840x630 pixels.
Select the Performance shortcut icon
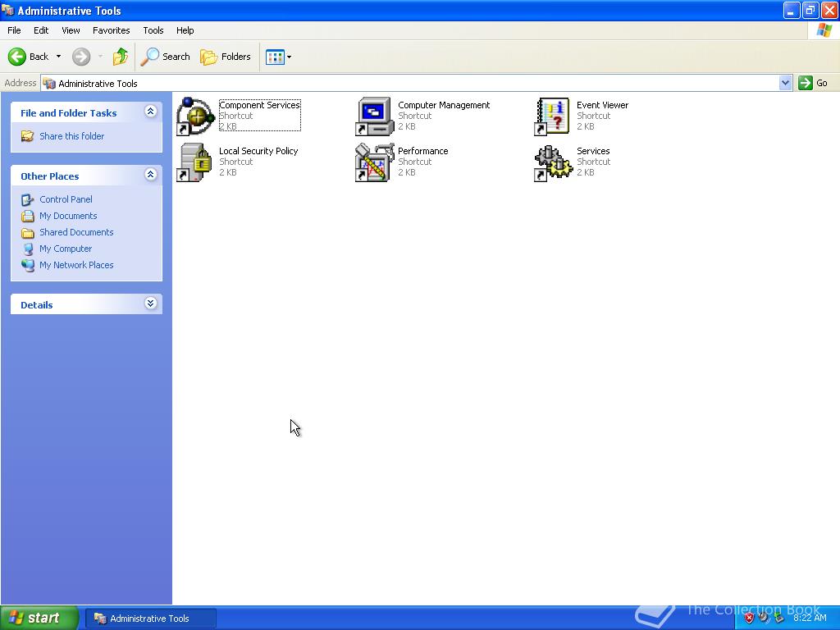click(374, 162)
